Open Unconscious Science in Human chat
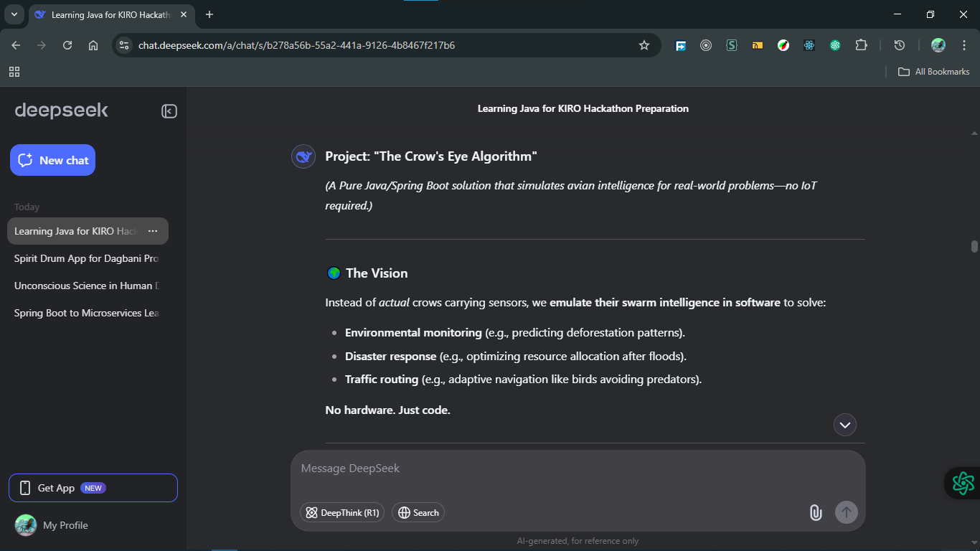This screenshot has height=551, width=980. coord(88,286)
